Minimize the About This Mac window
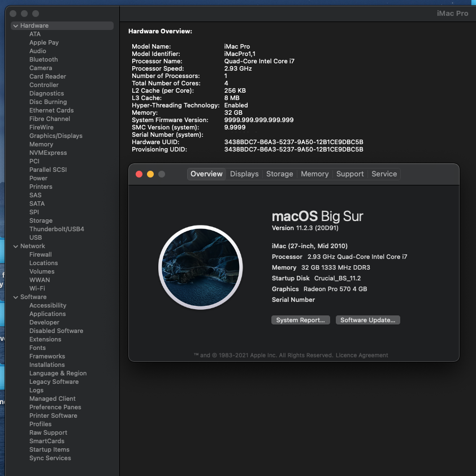This screenshot has width=476, height=476. point(150,174)
